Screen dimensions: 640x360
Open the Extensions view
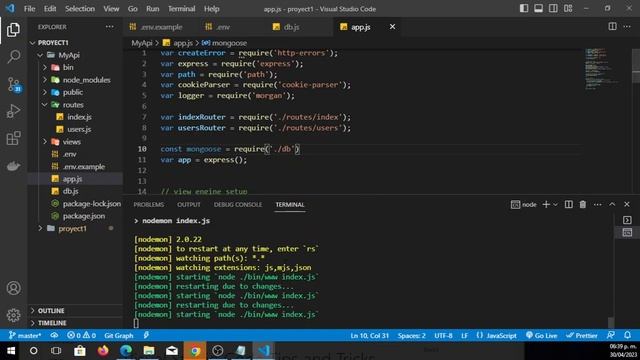pos(13,138)
